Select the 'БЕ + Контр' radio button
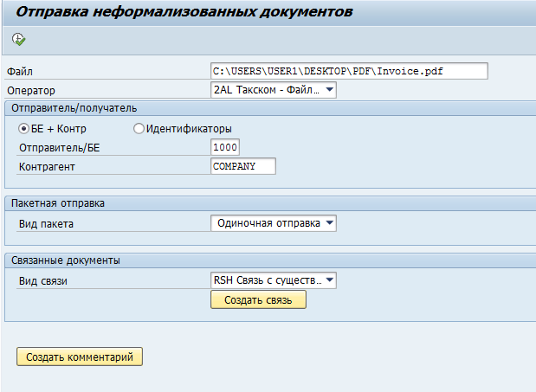536x392 pixels. pos(24,129)
